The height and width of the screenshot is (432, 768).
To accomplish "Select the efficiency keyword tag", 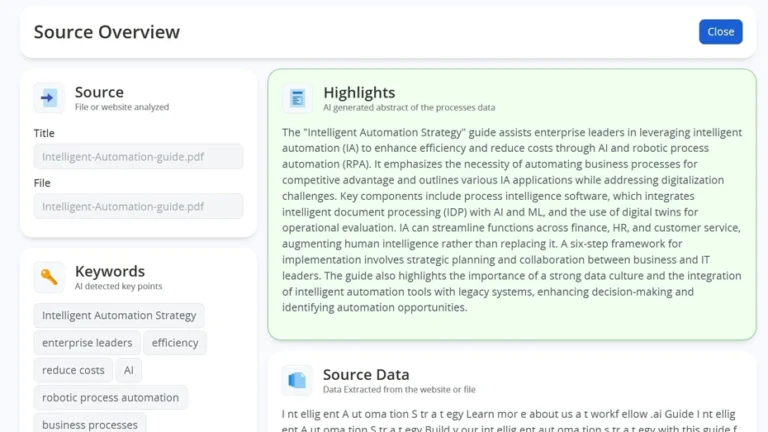I will click(x=175, y=343).
